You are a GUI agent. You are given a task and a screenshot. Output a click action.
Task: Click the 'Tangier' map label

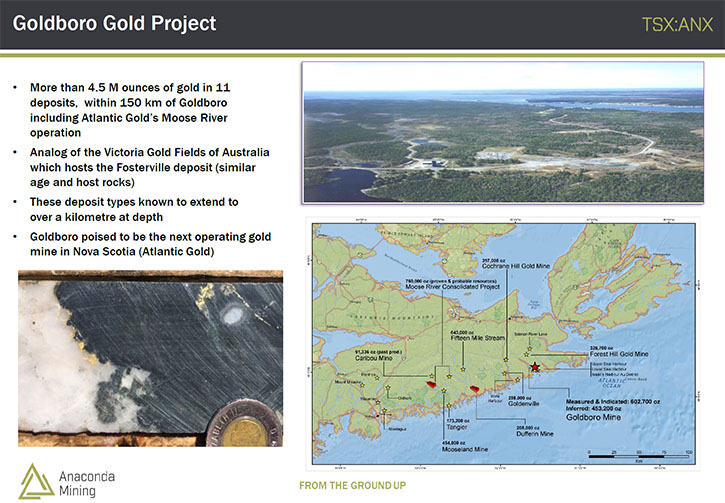457,427
